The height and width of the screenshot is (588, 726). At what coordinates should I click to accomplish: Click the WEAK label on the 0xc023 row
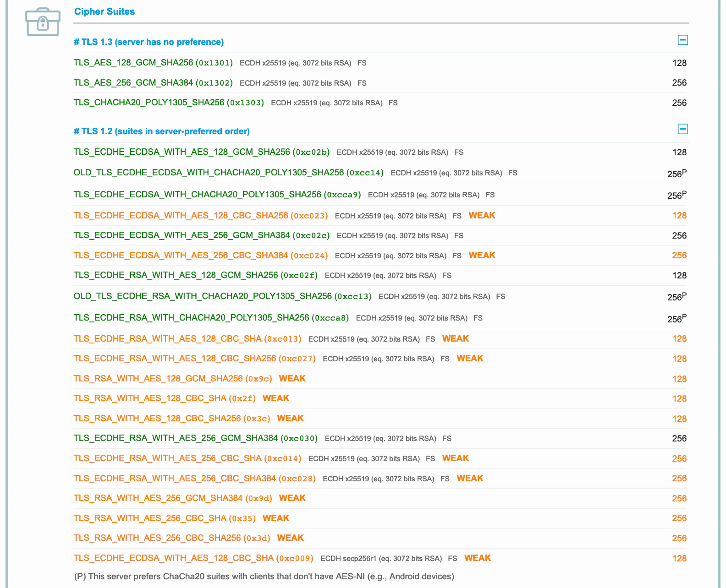[482, 216]
